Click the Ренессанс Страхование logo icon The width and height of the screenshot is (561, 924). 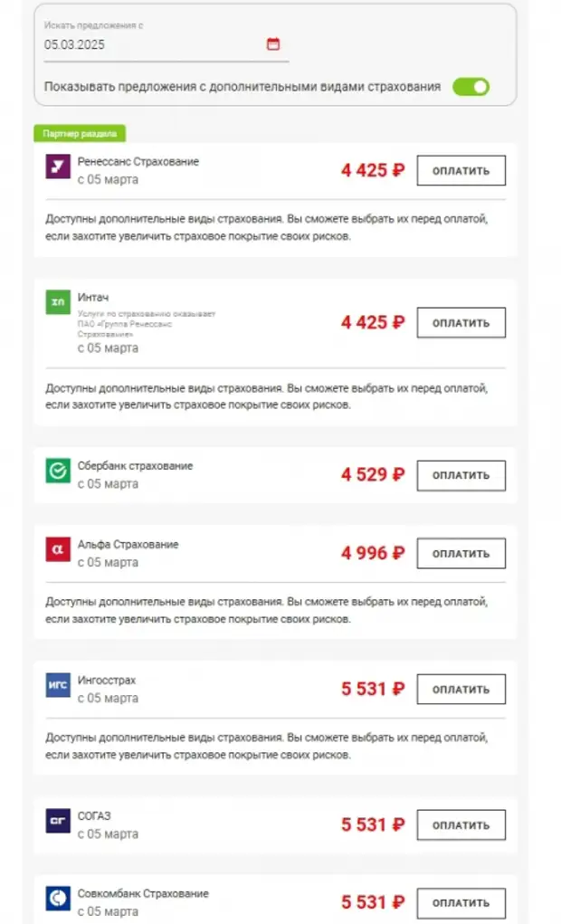pyautogui.click(x=58, y=167)
